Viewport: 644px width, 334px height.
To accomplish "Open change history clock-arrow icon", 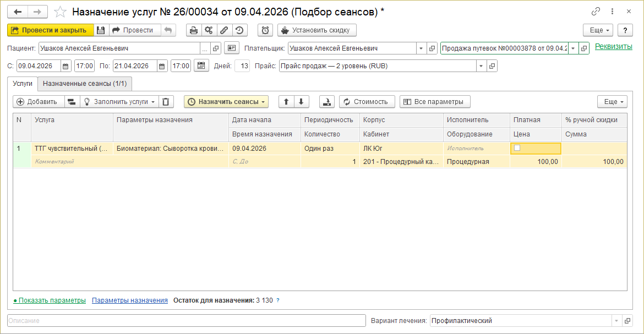I will point(239,30).
